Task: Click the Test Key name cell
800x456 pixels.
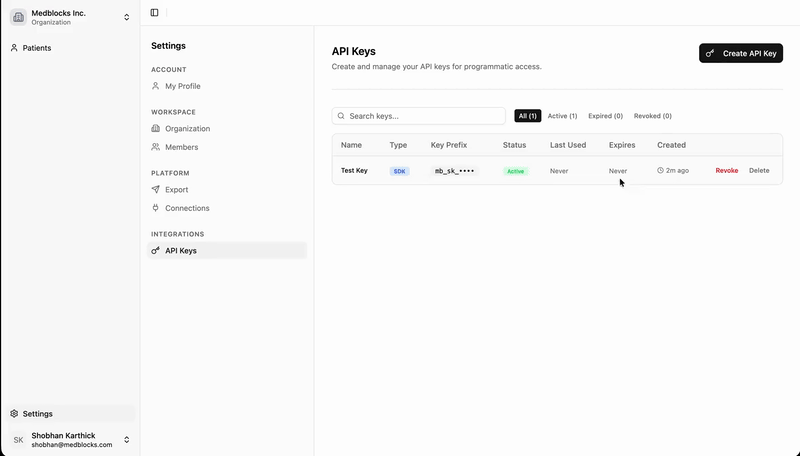Action: (x=354, y=170)
